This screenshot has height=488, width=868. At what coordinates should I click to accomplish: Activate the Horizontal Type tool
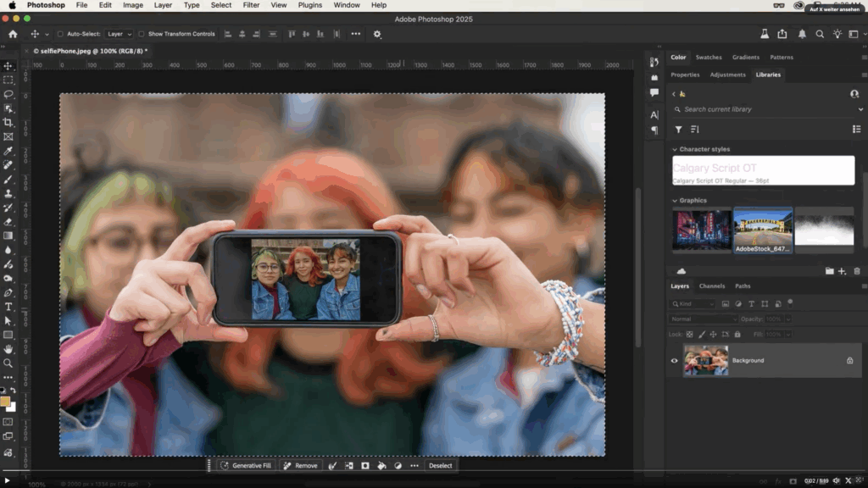(x=8, y=307)
